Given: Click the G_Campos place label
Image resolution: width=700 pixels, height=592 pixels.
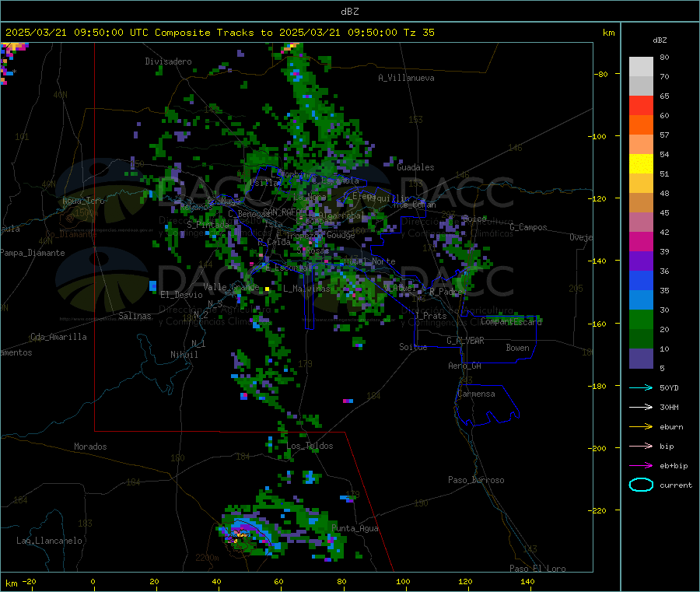Looking at the screenshot, I should click(529, 227).
